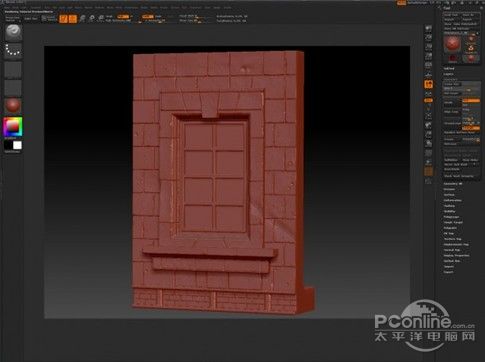Open the current brush thumbnail picker

[x=13, y=32]
